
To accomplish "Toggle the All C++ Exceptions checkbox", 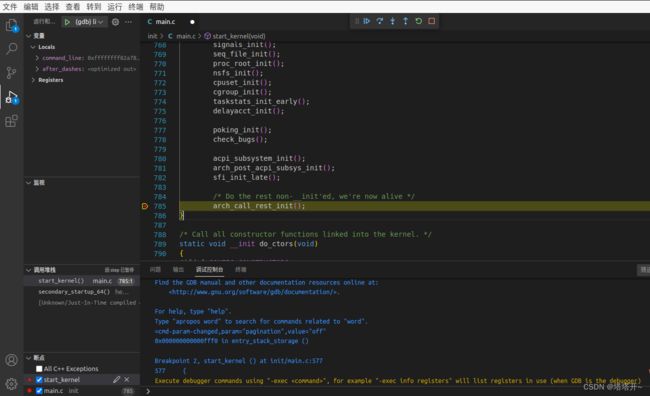I will point(39,369).
